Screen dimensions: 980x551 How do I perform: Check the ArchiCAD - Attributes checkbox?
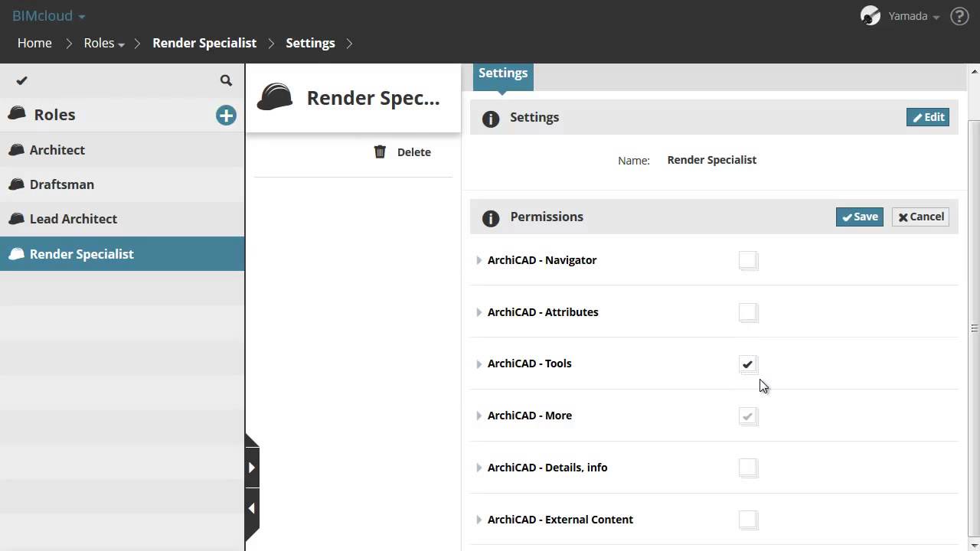[748, 312]
